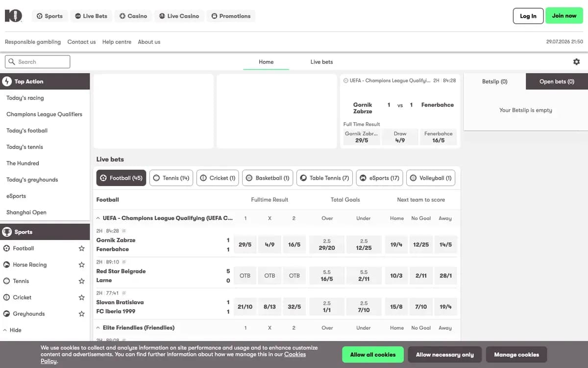The width and height of the screenshot is (588, 368).
Task: Open the Promotions top menu
Action: pyautogui.click(x=231, y=16)
